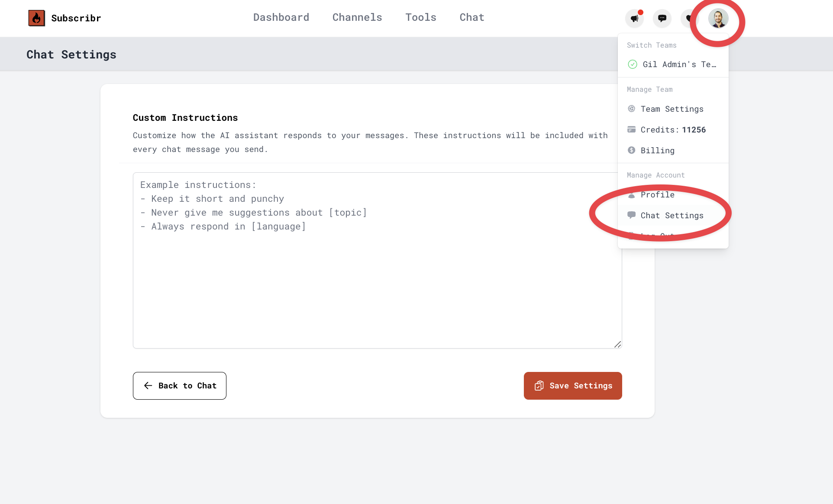This screenshot has width=833, height=504.
Task: Select Gil Admin's Team entry with green checkmark
Action: [673, 64]
